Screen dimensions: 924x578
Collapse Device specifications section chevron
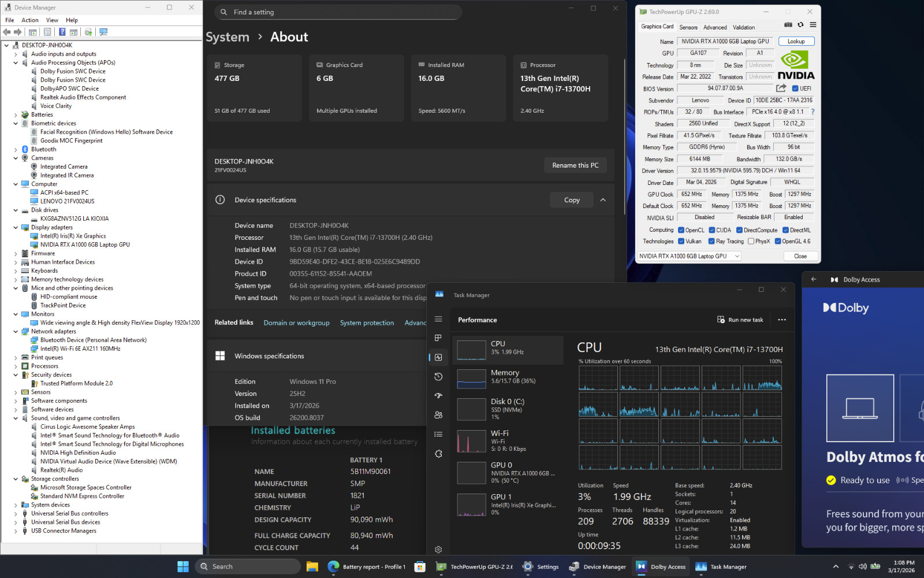click(x=603, y=200)
